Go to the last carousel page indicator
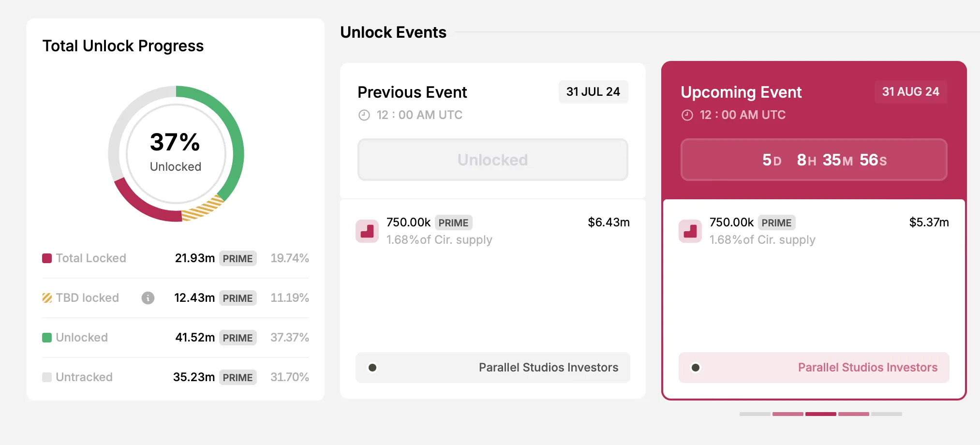Viewport: 980px width, 445px height. [x=886, y=414]
